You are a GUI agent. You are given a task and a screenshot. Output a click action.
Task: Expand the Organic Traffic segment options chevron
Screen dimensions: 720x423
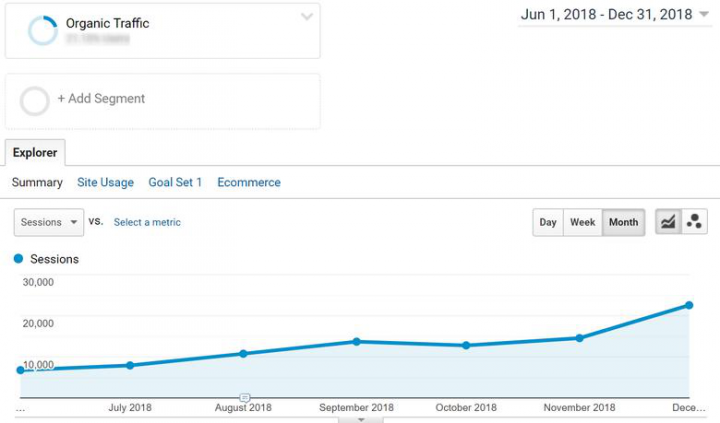coord(307,17)
